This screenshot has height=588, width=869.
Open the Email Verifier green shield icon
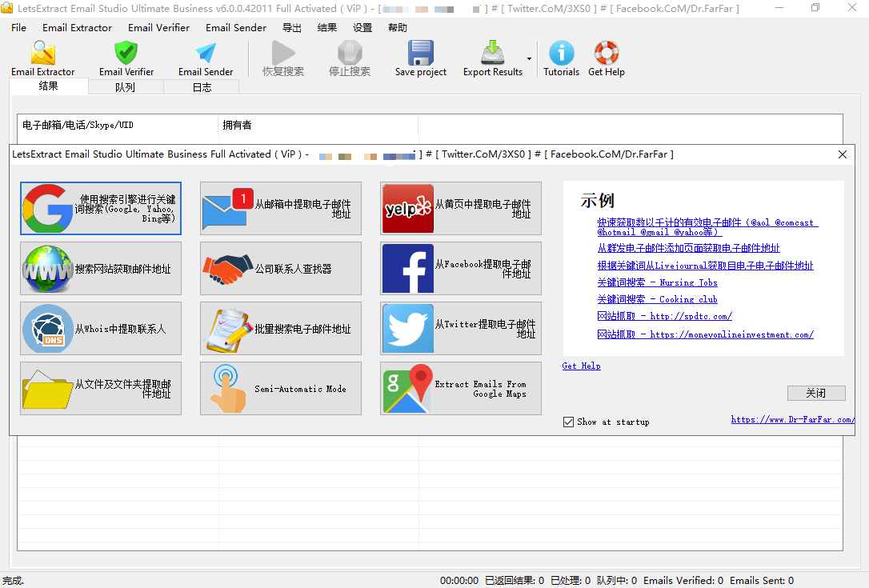(126, 58)
